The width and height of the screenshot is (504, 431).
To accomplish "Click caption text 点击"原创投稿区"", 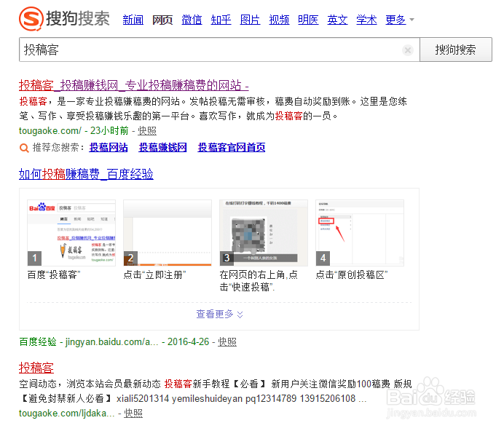I will (x=352, y=274).
